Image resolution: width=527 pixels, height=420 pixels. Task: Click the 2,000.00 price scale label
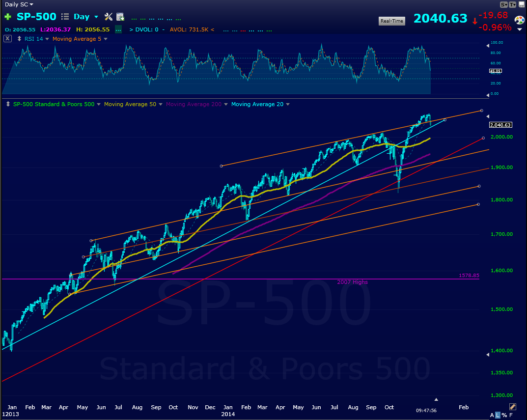502,137
